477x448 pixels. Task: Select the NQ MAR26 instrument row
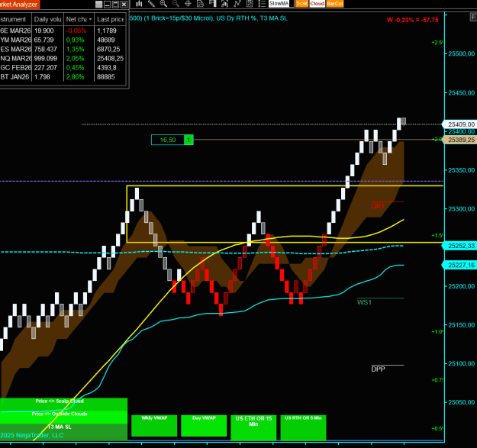coord(63,59)
